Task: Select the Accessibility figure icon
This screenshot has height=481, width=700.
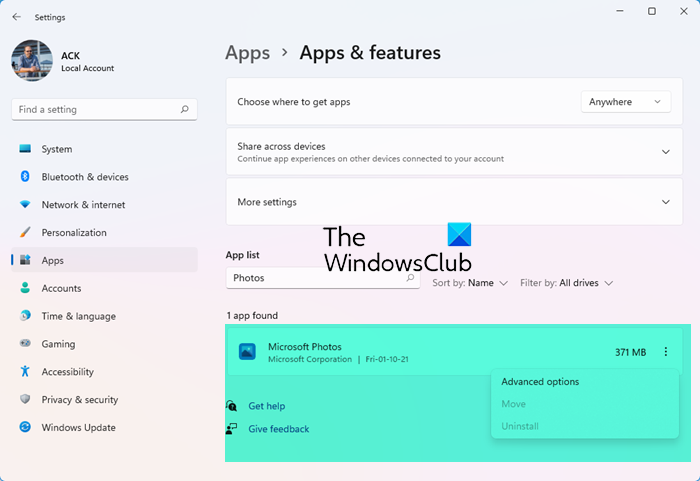Action: 25,371
